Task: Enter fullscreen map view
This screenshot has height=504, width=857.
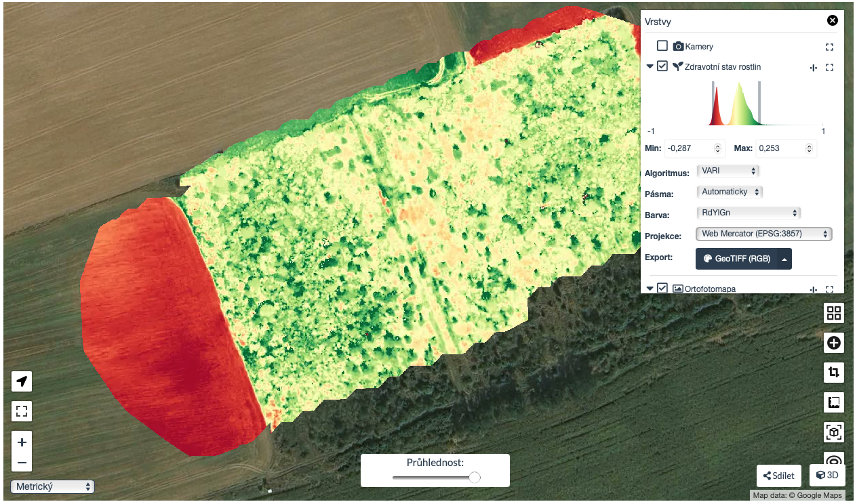Action: [x=22, y=411]
